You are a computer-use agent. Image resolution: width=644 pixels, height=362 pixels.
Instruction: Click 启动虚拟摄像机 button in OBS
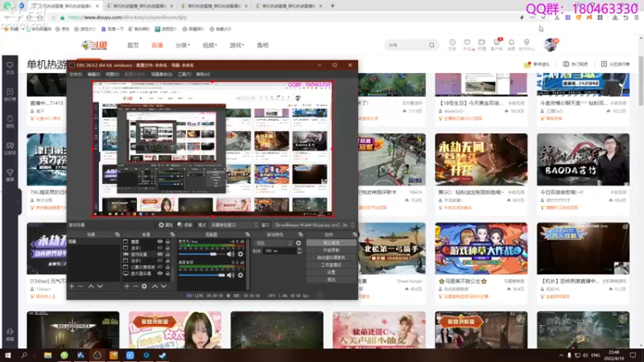pyautogui.click(x=331, y=257)
